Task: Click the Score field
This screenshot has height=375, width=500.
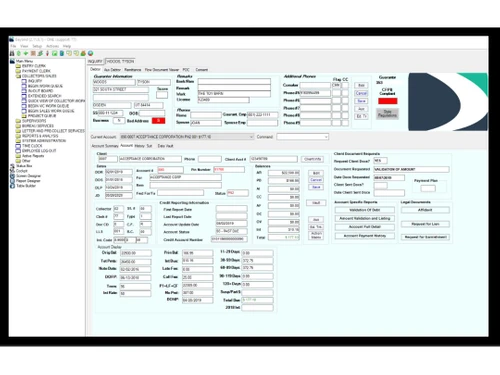Action: coord(162,95)
